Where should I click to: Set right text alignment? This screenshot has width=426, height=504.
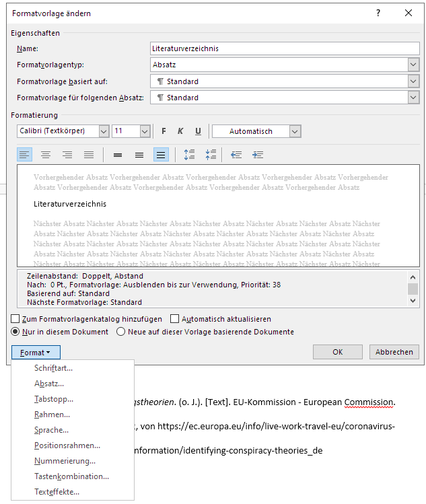tap(67, 155)
